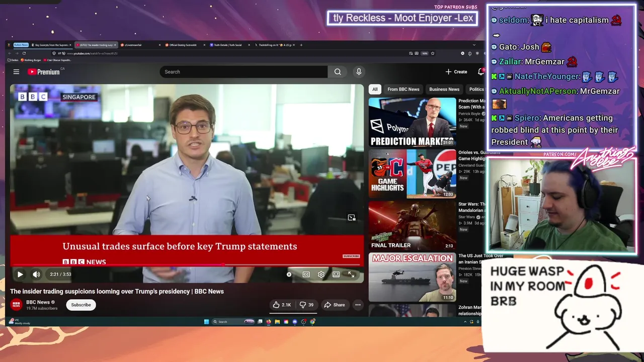The image size is (644, 362).
Task: Share the BBC News video
Action: (335, 305)
